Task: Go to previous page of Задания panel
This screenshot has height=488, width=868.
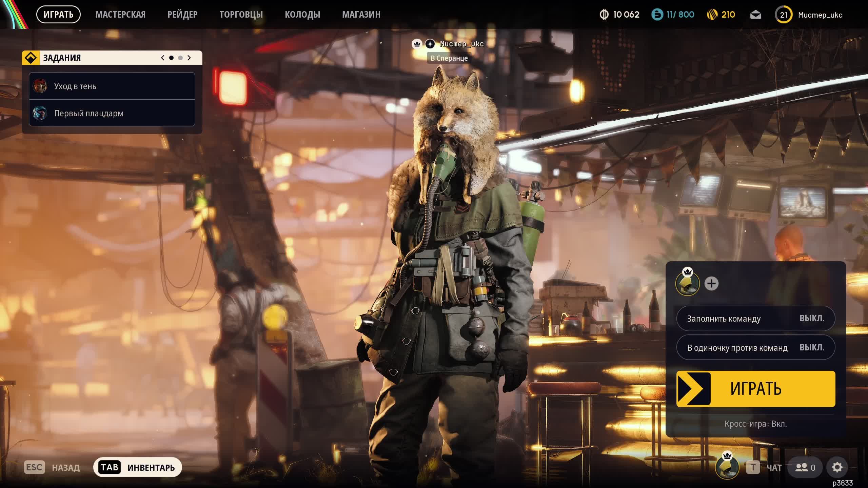Action: click(x=163, y=58)
